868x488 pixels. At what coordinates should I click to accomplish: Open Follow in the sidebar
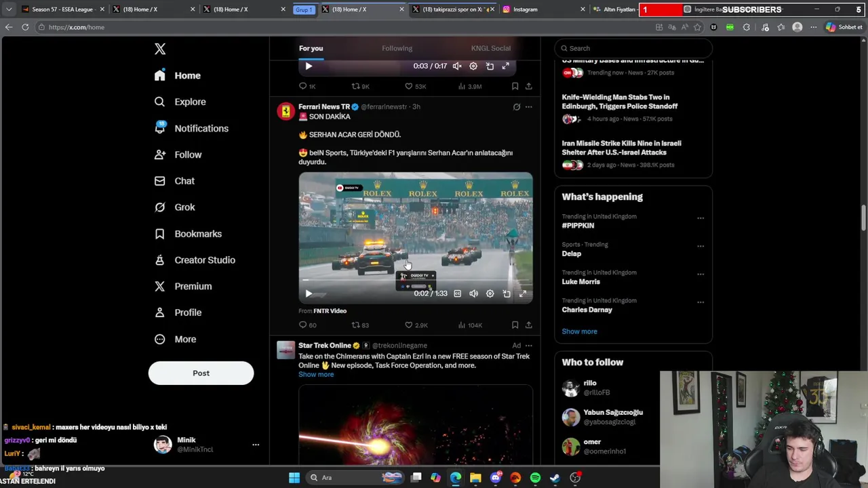[178, 155]
